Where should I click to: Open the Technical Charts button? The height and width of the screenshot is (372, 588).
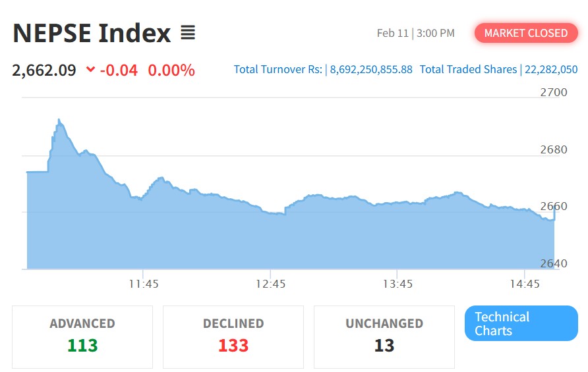[521, 323]
